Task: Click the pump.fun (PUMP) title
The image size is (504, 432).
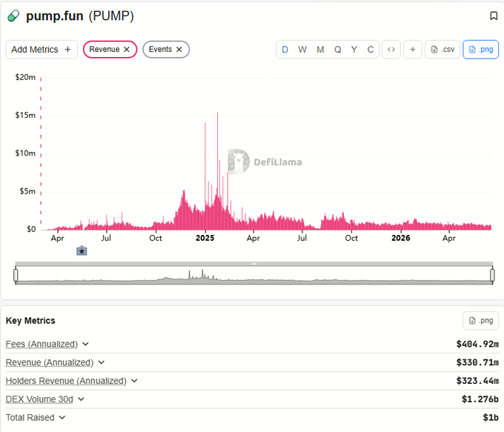Action: tap(80, 16)
